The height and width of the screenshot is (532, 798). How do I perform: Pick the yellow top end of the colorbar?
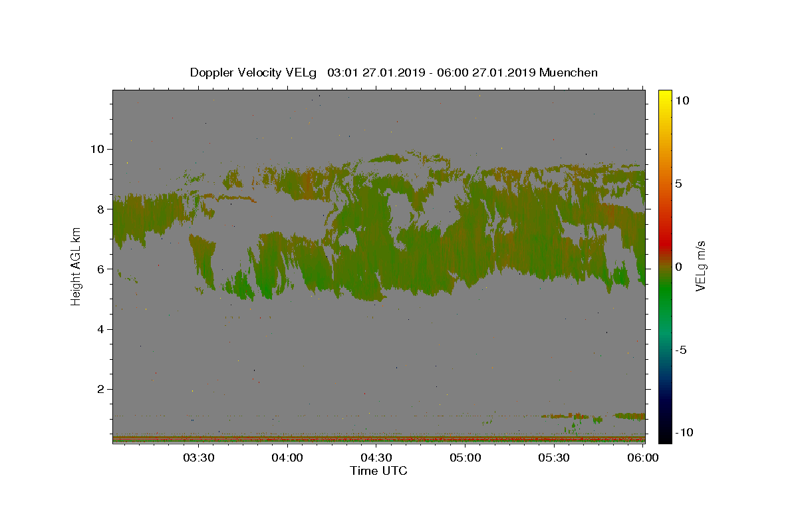665,93
